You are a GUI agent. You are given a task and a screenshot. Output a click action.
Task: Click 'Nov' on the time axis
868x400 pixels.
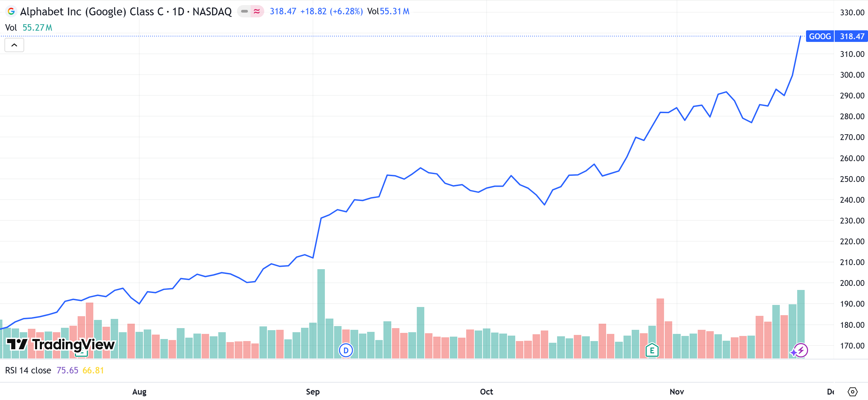pos(678,392)
